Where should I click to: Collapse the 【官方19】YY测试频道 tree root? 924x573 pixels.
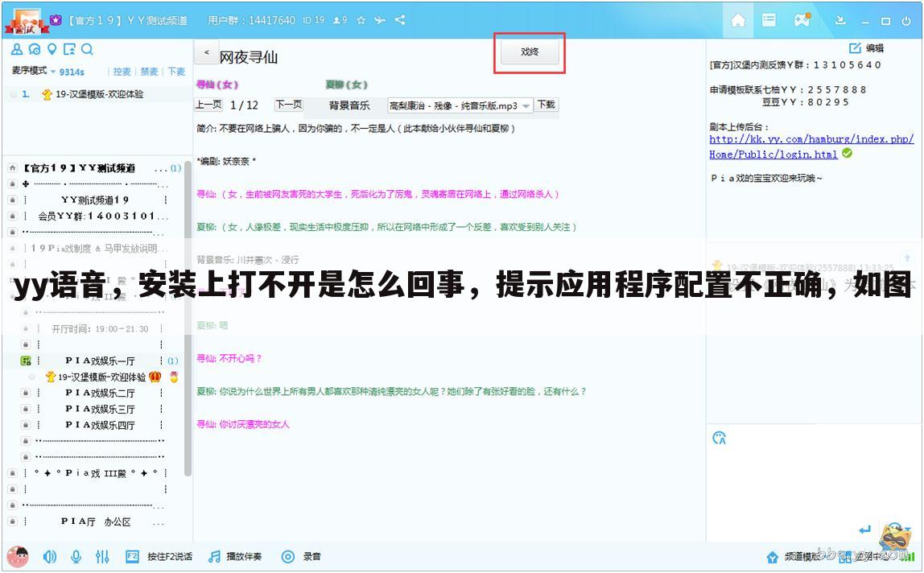coord(12,168)
